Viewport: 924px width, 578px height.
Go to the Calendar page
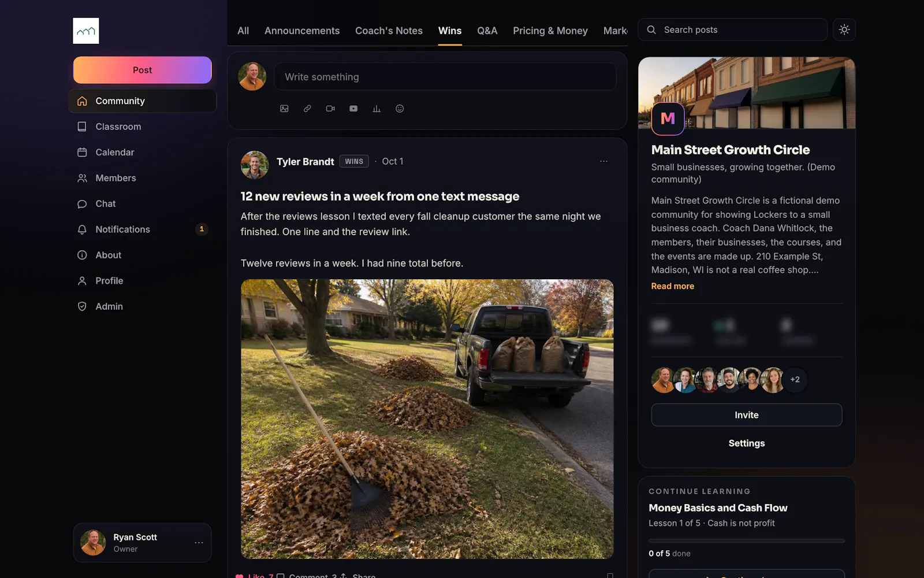pos(143,152)
